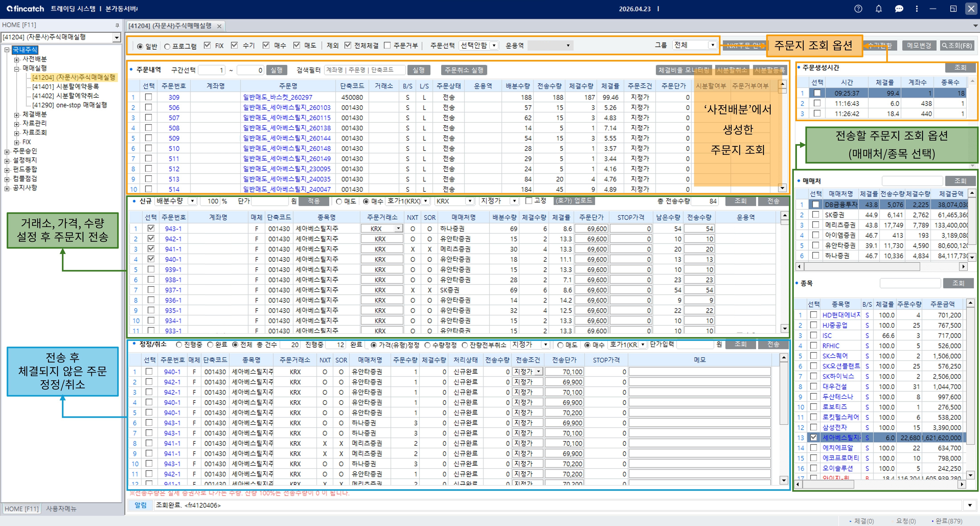Close the 주식매매실행 tab with X

pos(219,26)
